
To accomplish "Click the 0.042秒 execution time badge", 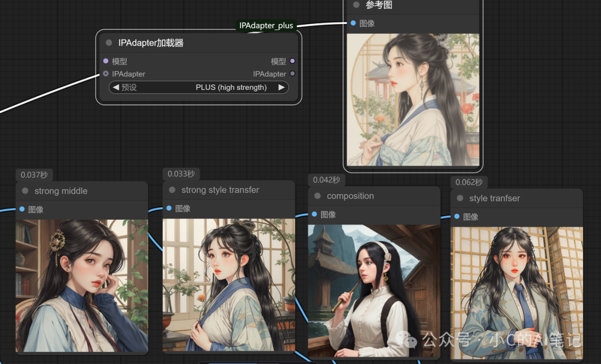I will pos(327,180).
